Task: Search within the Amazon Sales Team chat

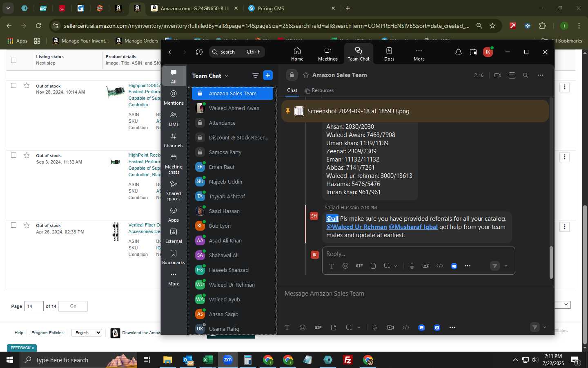Action: pyautogui.click(x=526, y=75)
